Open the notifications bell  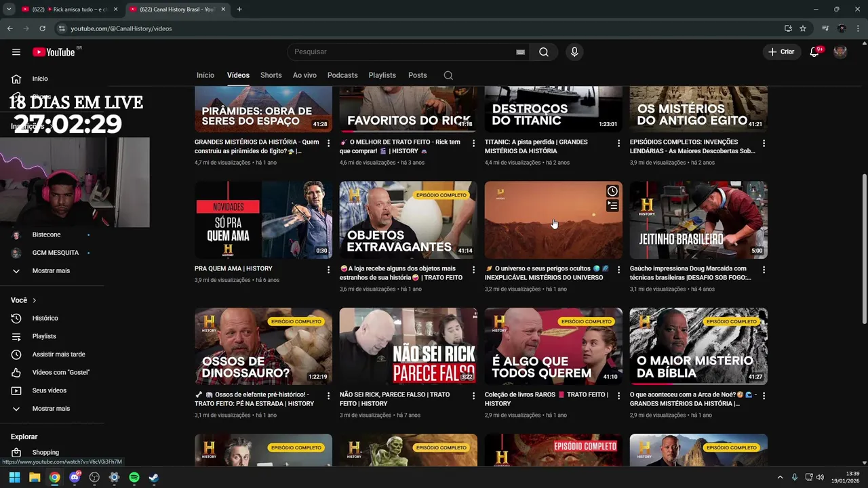[815, 52]
